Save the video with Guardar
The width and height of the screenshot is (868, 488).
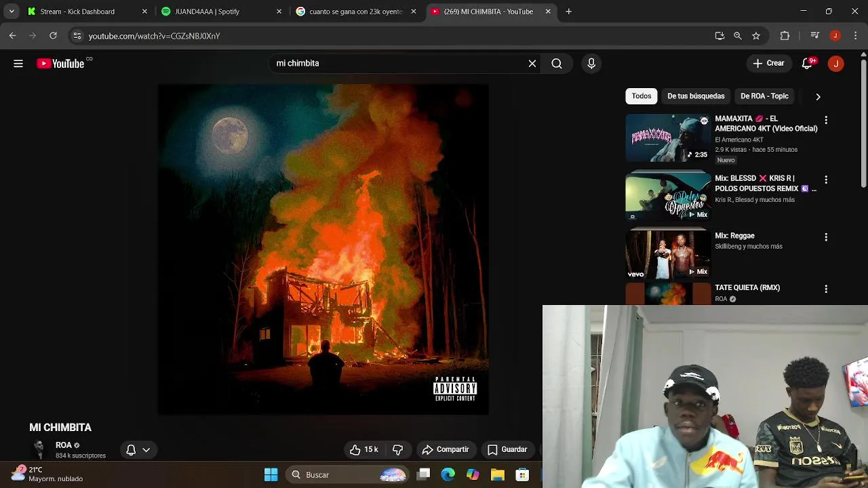(507, 449)
